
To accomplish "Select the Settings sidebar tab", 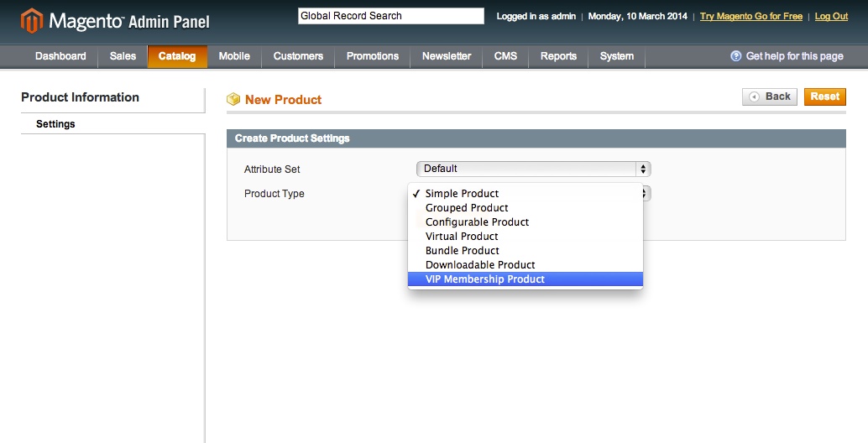I will [x=113, y=124].
